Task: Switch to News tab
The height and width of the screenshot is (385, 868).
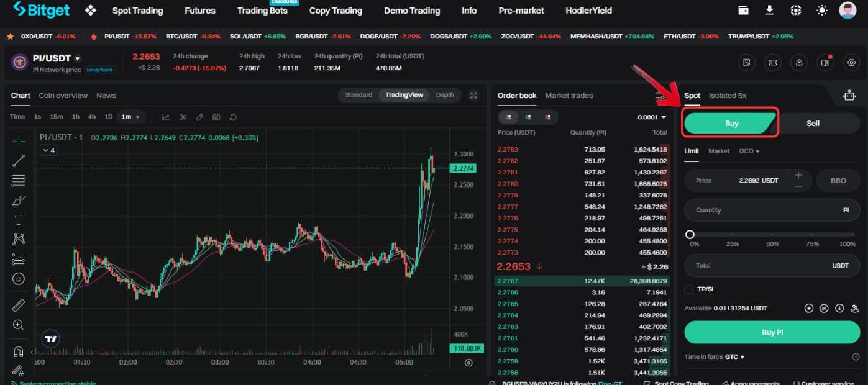Action: [x=106, y=95]
